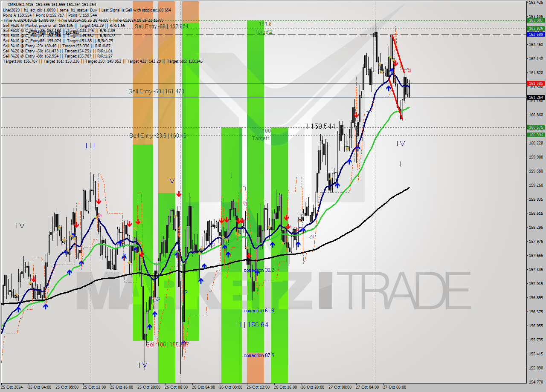546x392 pixels.
Task: Click the '25 Oct 20:00' time axis label
Action: (148, 387)
